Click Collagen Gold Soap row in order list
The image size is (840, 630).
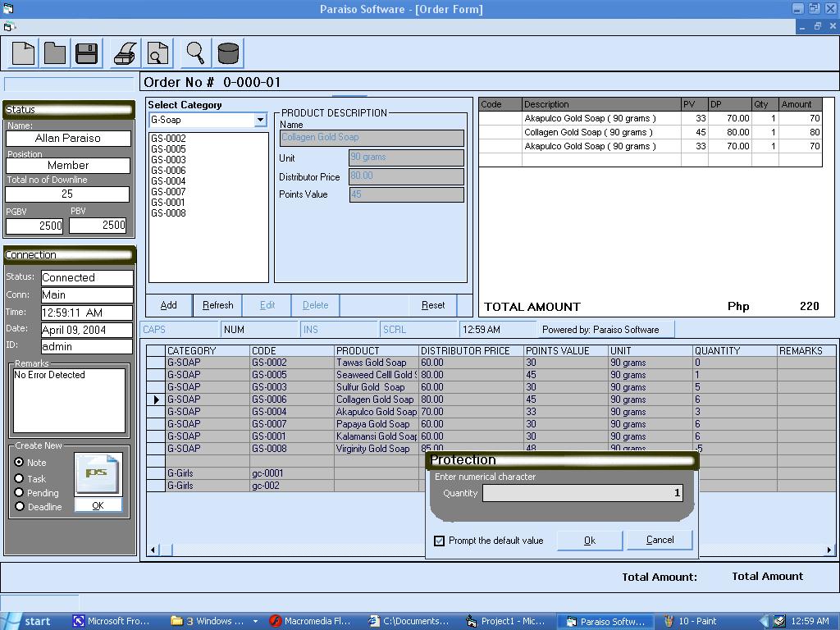(651, 132)
